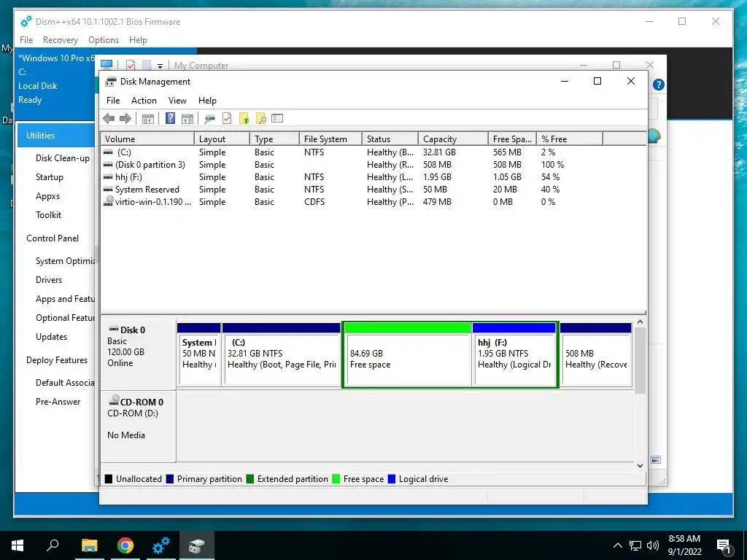Sort by Layout column header
747x560 pixels.
pos(222,139)
